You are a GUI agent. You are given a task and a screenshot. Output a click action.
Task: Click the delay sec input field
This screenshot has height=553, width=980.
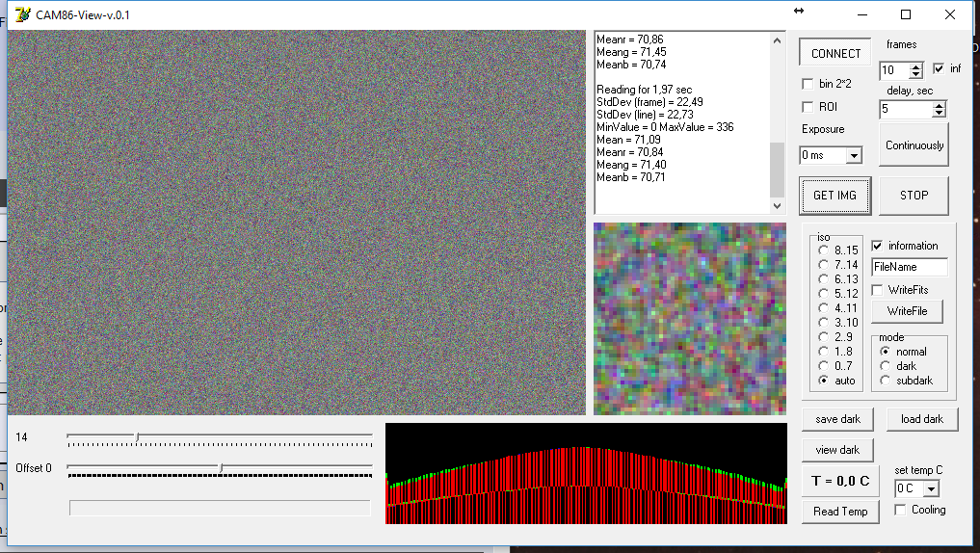click(x=906, y=110)
